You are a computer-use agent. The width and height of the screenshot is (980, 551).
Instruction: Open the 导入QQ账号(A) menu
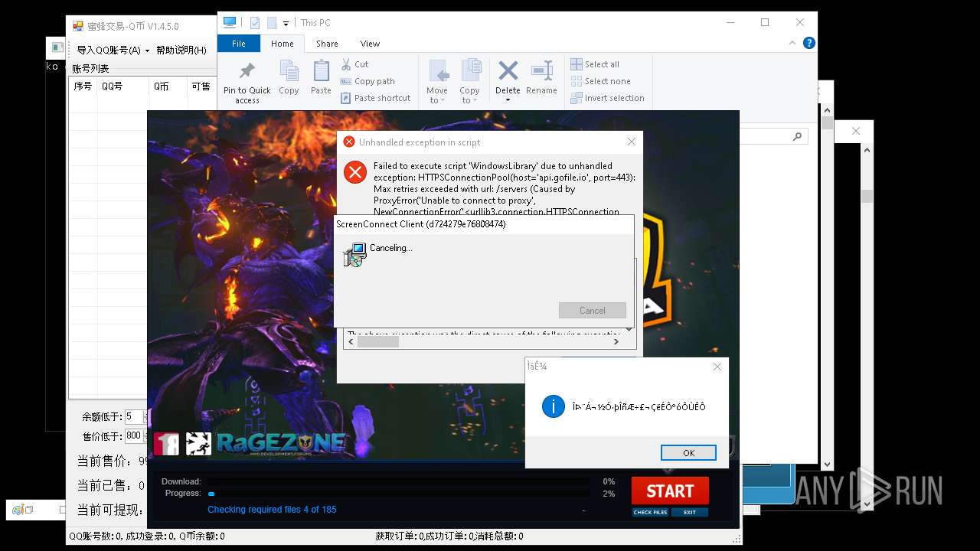(113, 50)
